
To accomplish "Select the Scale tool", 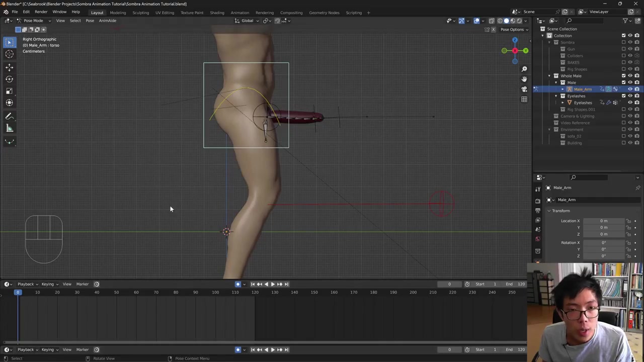I will tap(9, 91).
